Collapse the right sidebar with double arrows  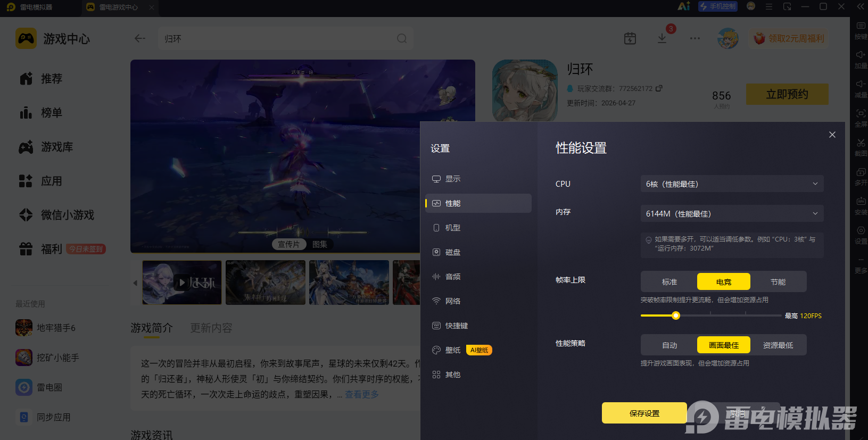(861, 6)
